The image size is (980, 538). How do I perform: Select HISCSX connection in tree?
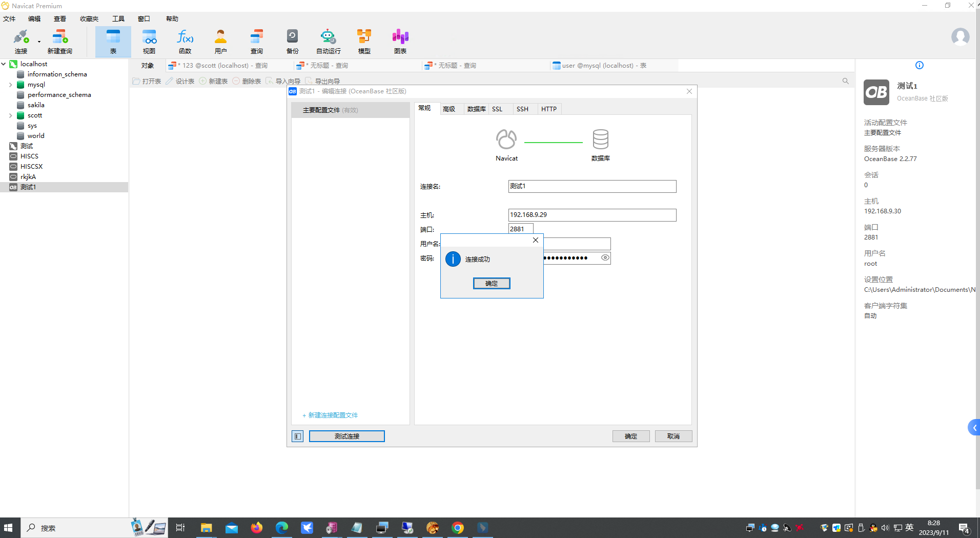tap(31, 167)
